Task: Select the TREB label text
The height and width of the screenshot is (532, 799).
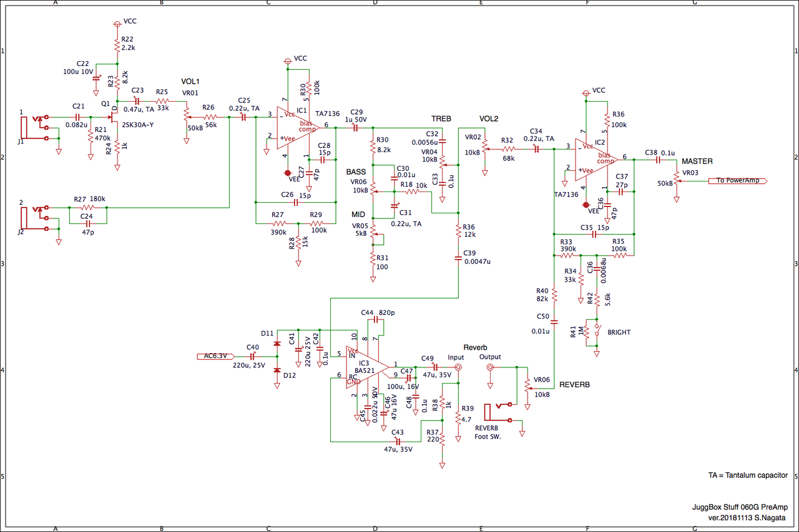Action: click(x=441, y=118)
